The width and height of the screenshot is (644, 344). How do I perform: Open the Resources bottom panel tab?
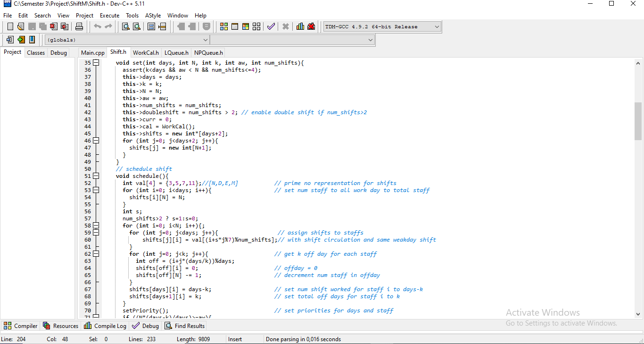point(61,326)
